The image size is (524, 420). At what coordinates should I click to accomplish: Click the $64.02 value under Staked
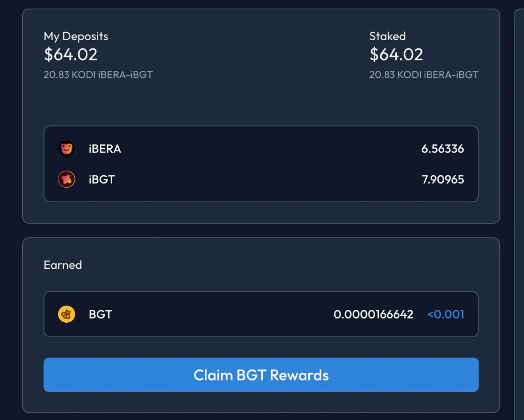pyautogui.click(x=396, y=54)
